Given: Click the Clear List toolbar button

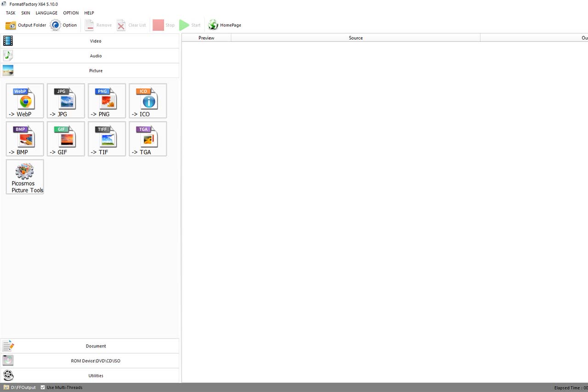Looking at the screenshot, I should (x=131, y=25).
